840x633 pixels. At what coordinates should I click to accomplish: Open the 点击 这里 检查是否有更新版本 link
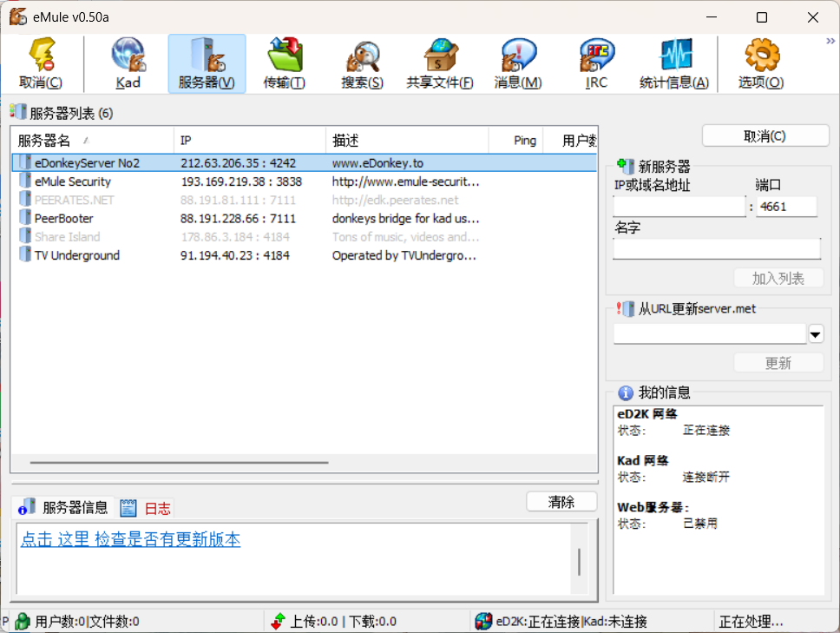pyautogui.click(x=130, y=539)
